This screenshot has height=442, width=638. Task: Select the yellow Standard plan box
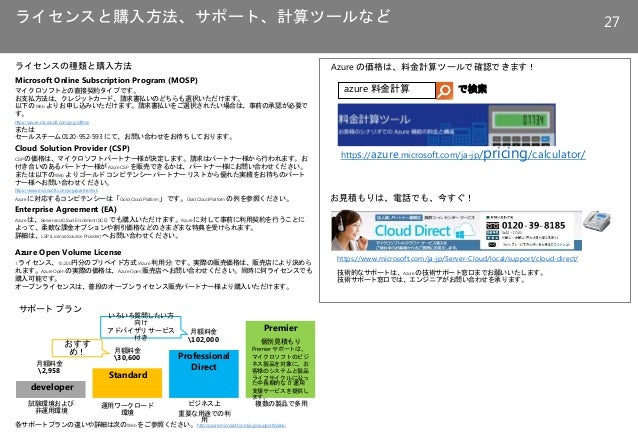coord(127,383)
